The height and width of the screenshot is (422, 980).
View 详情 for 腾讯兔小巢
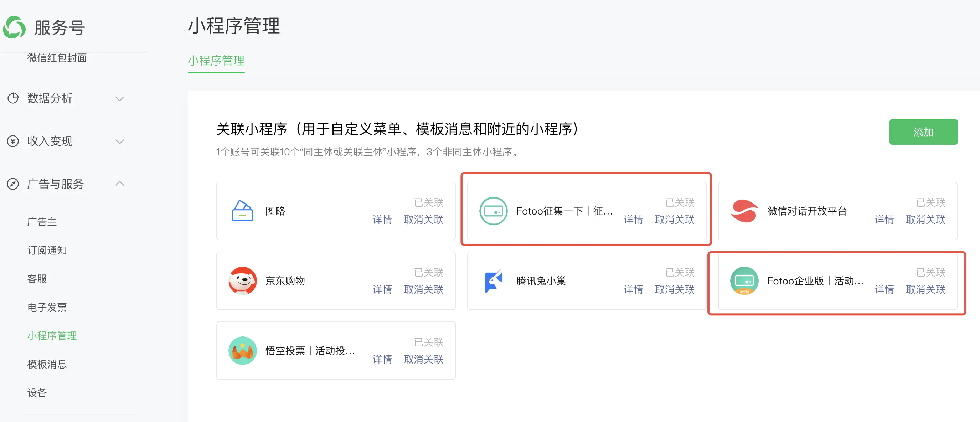pyautogui.click(x=633, y=289)
